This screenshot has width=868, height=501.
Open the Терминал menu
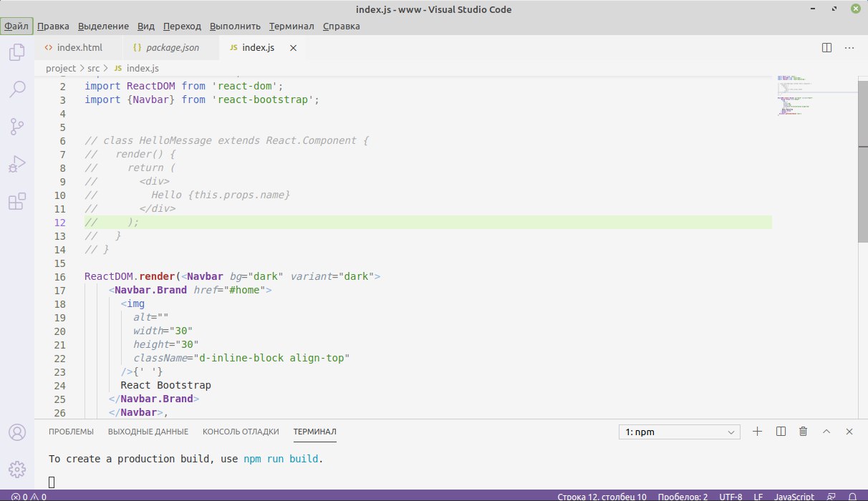point(291,26)
